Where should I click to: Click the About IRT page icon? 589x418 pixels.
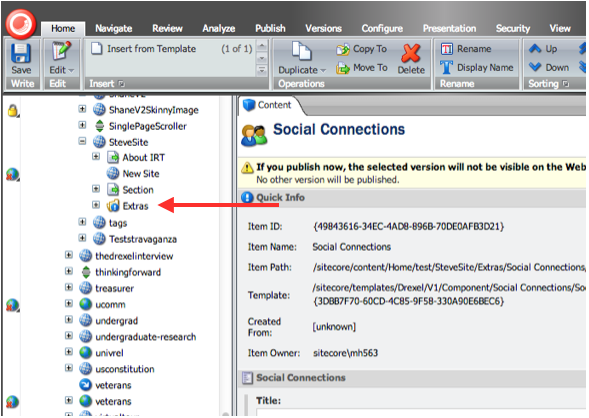coord(113,157)
